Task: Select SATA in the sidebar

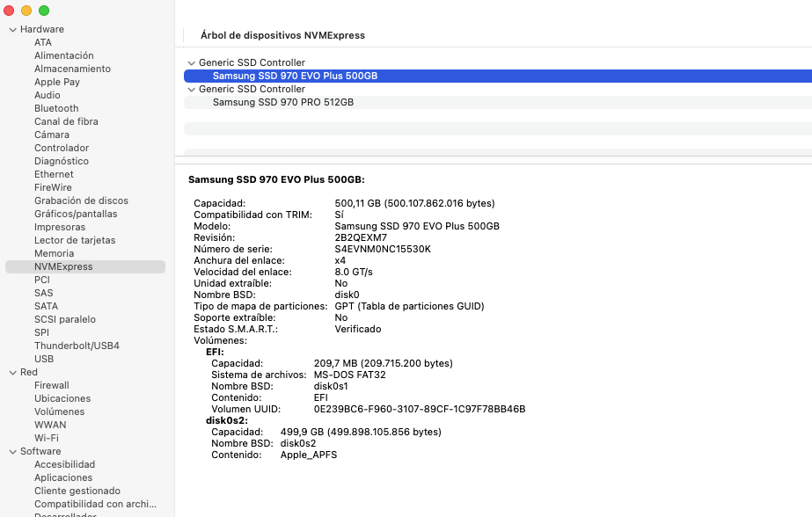Action: (46, 306)
